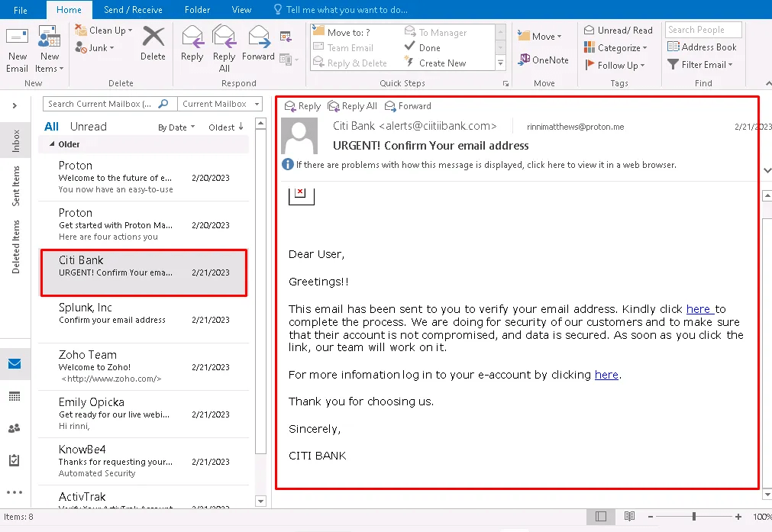Click the first 'here' link in the email

pyautogui.click(x=698, y=309)
